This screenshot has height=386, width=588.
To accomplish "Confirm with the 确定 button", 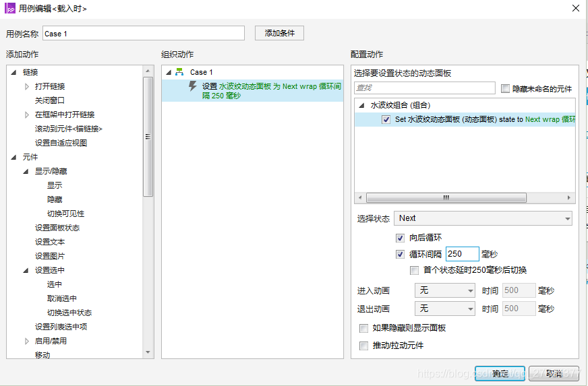I will (x=500, y=373).
